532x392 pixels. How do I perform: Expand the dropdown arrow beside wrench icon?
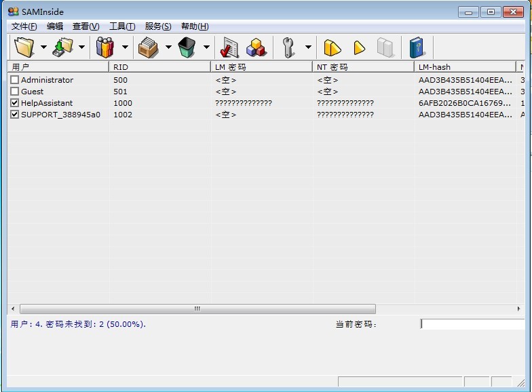(307, 47)
